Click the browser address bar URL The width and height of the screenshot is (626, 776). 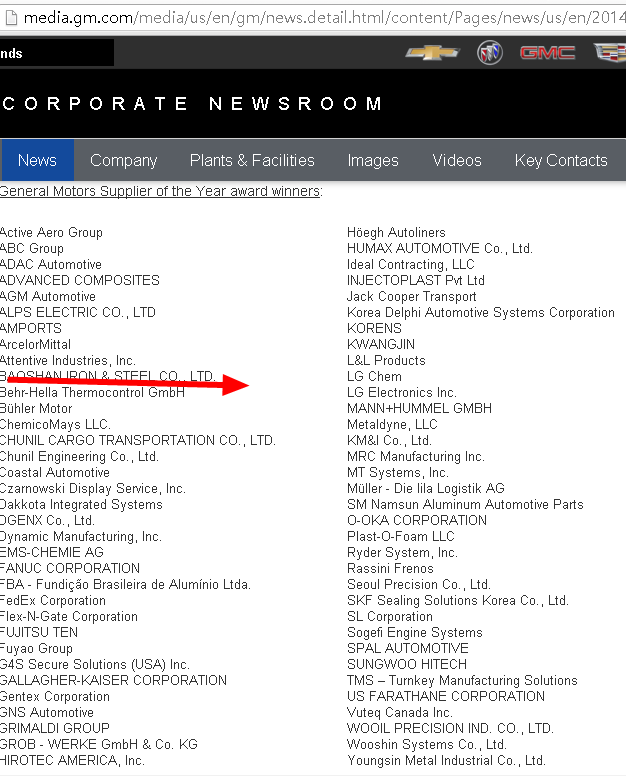(x=325, y=18)
